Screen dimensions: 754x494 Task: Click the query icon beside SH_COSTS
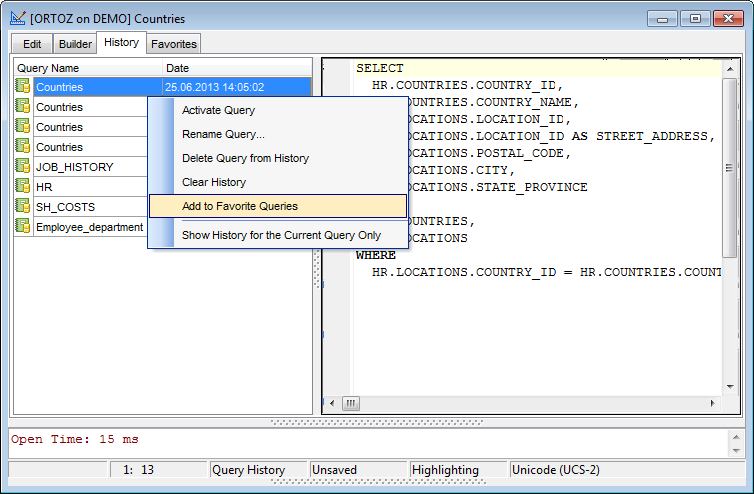(x=22, y=206)
